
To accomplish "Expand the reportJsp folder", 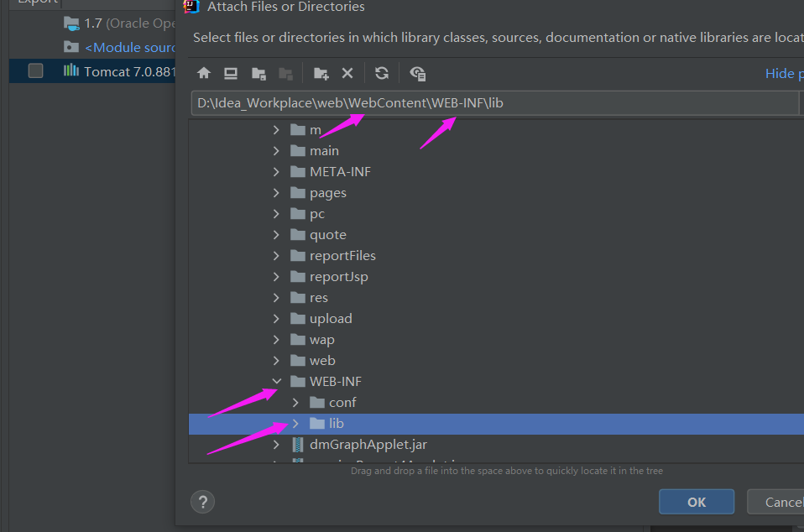I will (276, 277).
